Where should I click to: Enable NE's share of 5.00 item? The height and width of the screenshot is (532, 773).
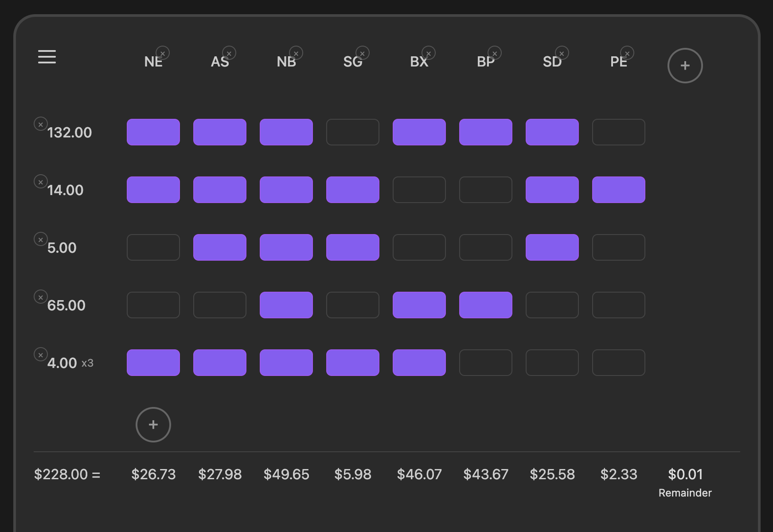tap(153, 247)
